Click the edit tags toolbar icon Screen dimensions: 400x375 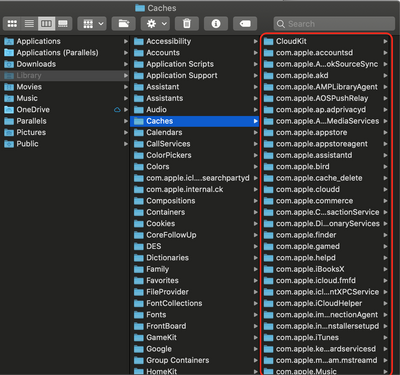tap(245, 24)
